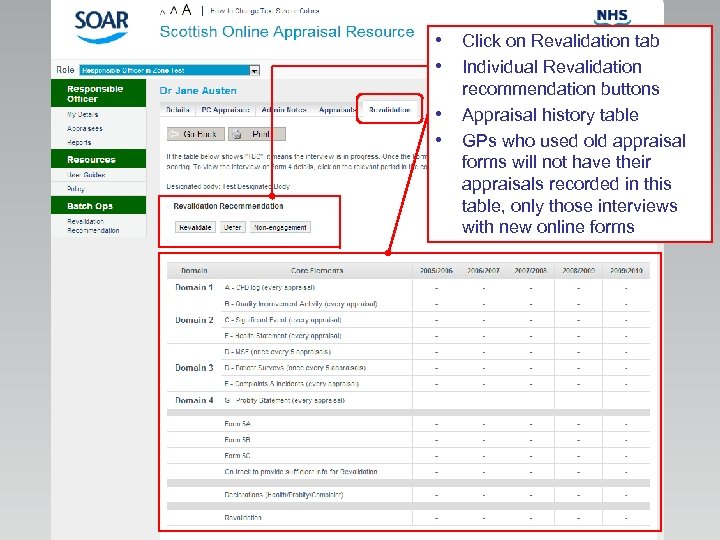Open User Guides under Resources
This screenshot has height=540, width=720.
click(x=86, y=174)
